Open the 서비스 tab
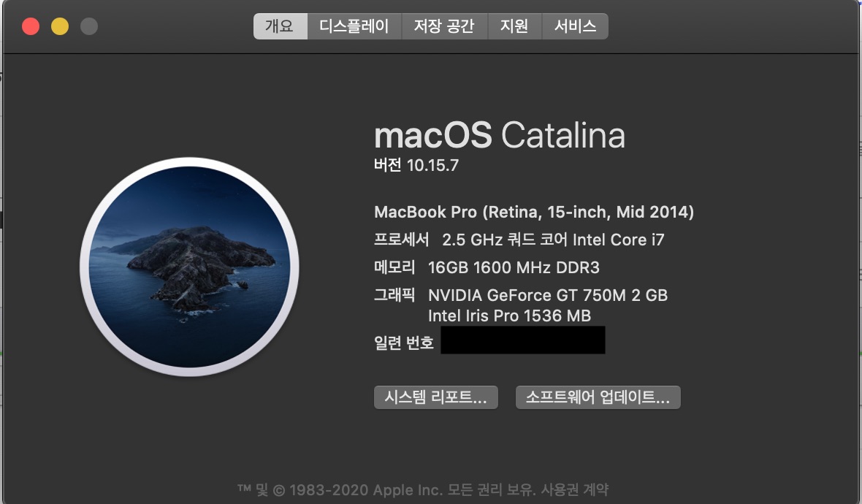 575,26
